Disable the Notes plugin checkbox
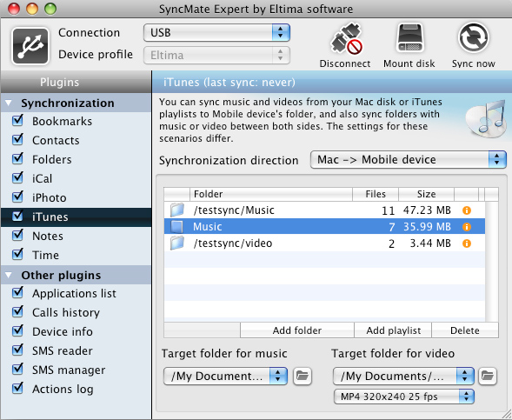Viewport: 512px width, 420px height. tap(17, 235)
